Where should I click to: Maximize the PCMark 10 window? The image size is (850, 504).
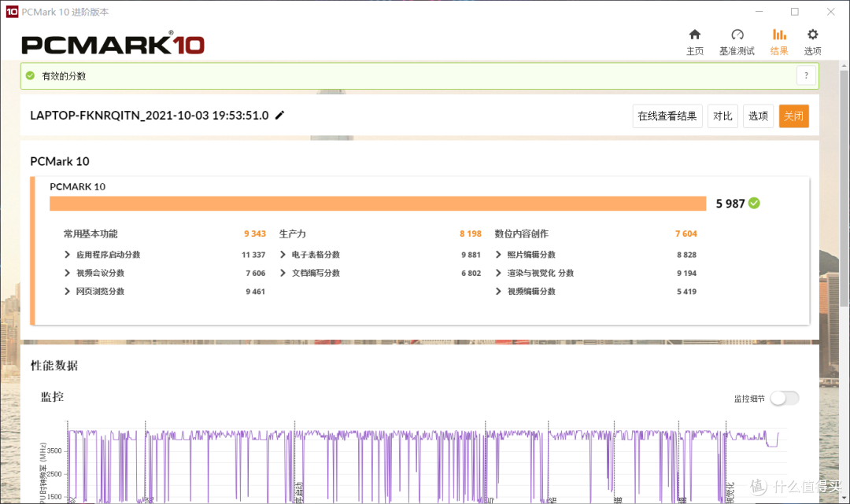[795, 11]
